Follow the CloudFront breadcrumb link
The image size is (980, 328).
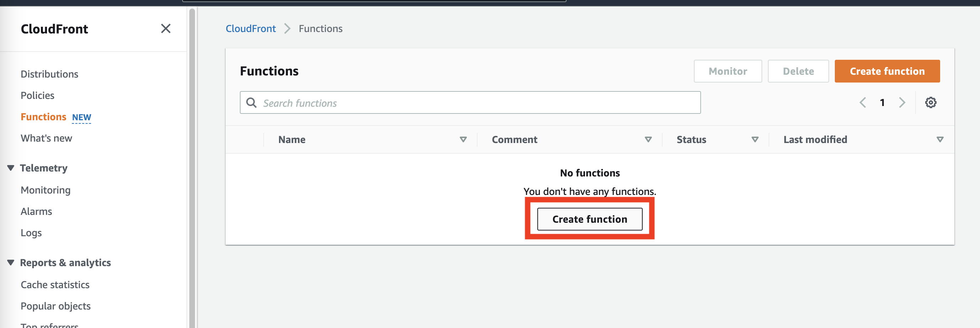[x=251, y=28]
